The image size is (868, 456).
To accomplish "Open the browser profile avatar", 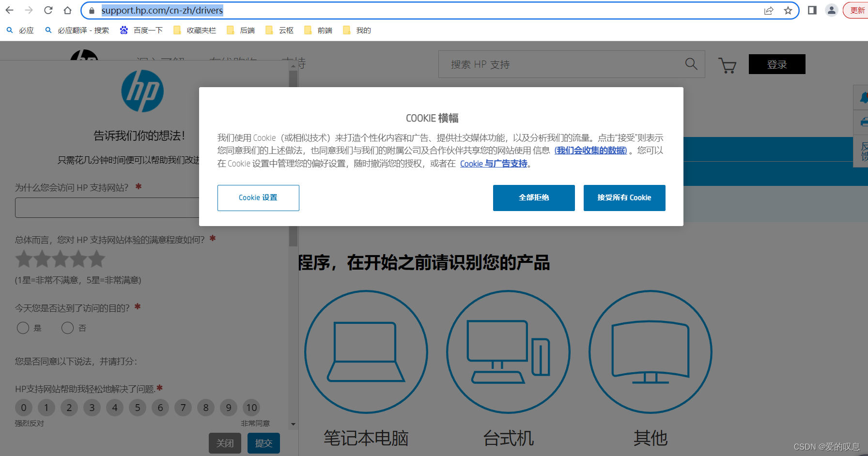I will pyautogui.click(x=832, y=10).
